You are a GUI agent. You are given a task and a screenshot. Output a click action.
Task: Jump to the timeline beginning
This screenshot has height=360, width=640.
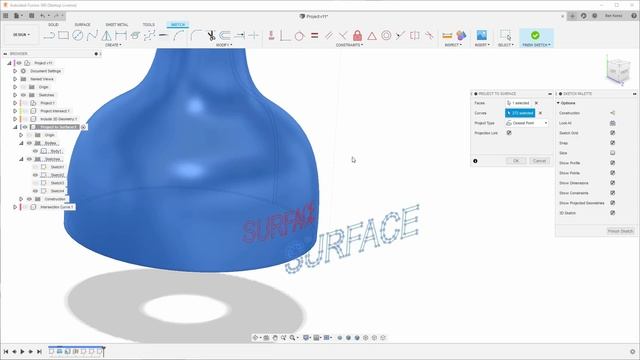click(x=6, y=351)
